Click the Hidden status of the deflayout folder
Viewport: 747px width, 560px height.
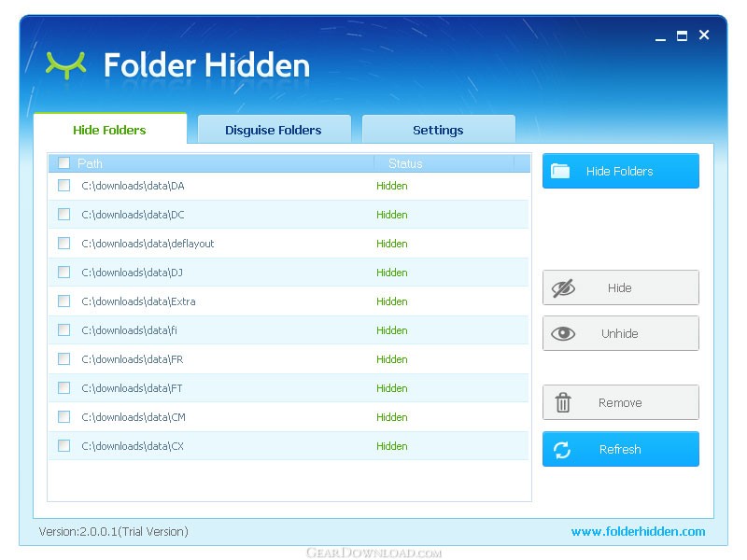(391, 244)
